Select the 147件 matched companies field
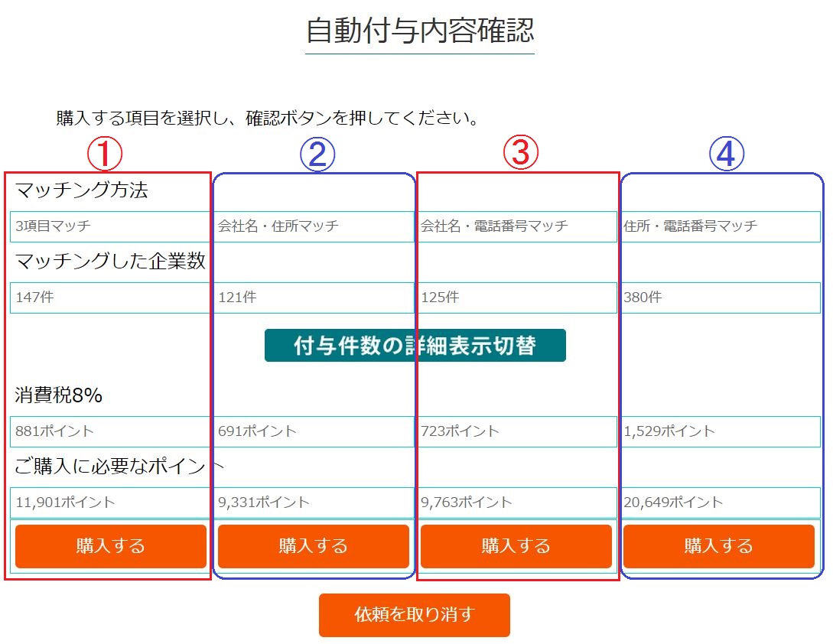Viewport: 833px width, 644px height. tap(109, 298)
